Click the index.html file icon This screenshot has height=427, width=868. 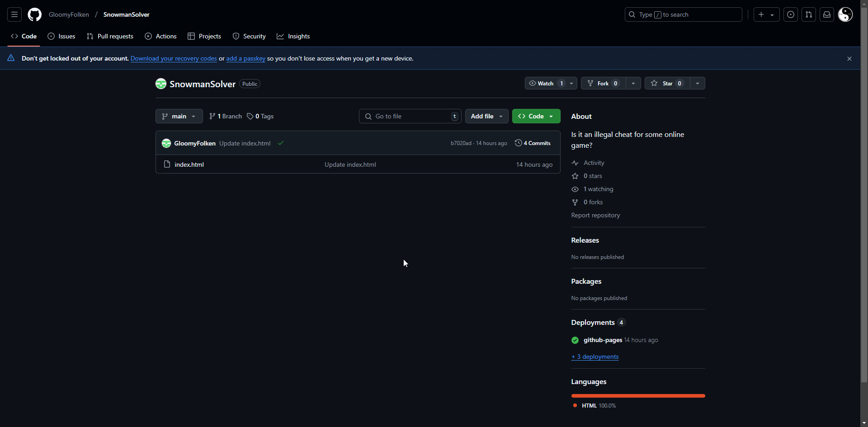click(x=167, y=164)
